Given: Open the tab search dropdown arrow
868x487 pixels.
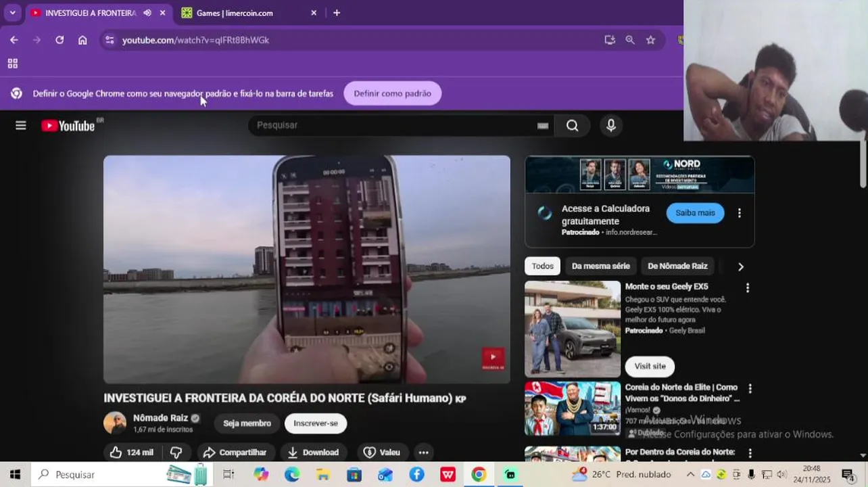Looking at the screenshot, I should pos(12,13).
